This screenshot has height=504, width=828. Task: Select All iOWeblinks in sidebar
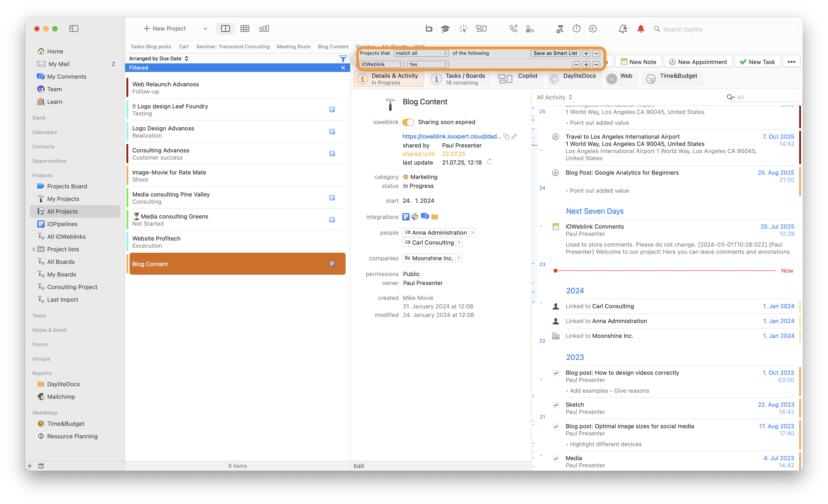pos(66,236)
